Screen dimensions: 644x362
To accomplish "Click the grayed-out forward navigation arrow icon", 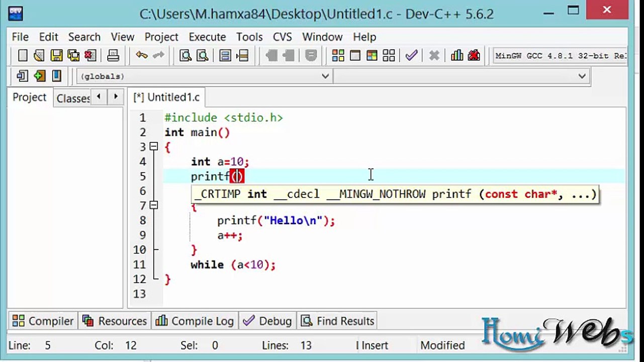I will 288,56.
